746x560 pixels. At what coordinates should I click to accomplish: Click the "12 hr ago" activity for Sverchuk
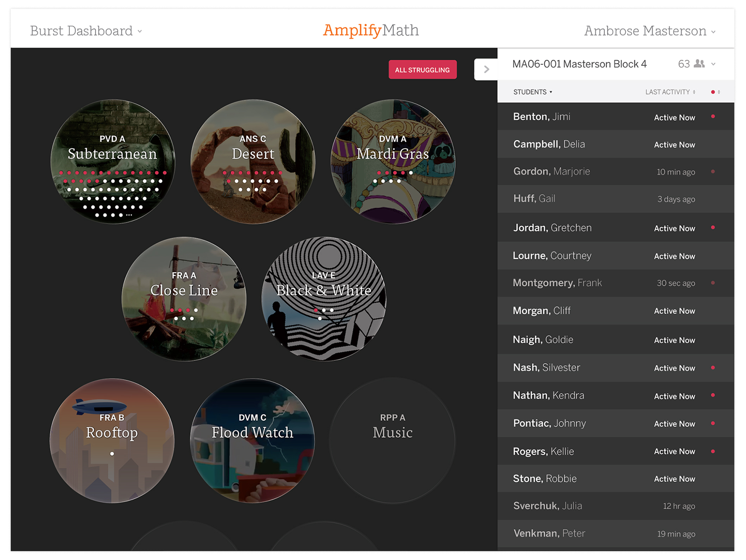tap(679, 506)
